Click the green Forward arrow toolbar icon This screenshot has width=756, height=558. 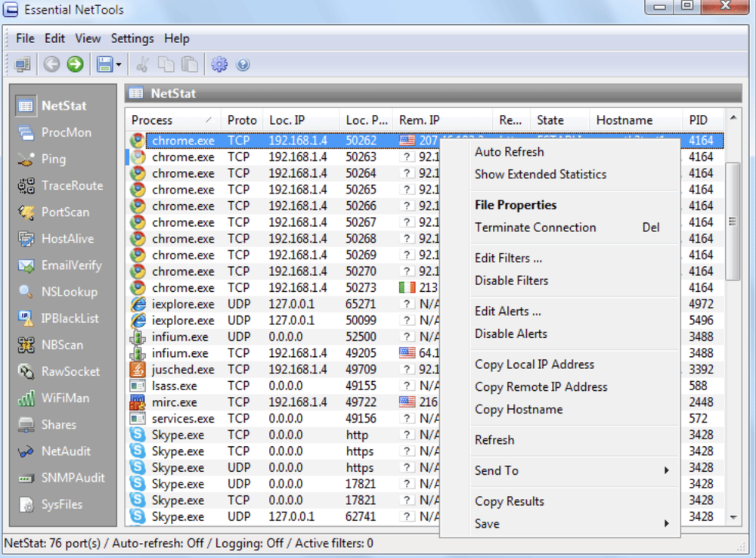[x=75, y=64]
